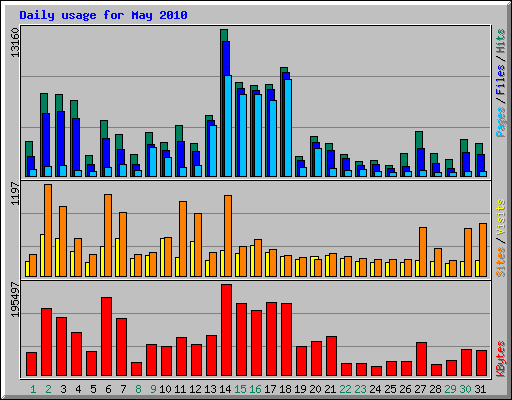The height and width of the screenshot is (400, 512).
Task: Click day 23 on the x-axis
Action: pyautogui.click(x=360, y=389)
